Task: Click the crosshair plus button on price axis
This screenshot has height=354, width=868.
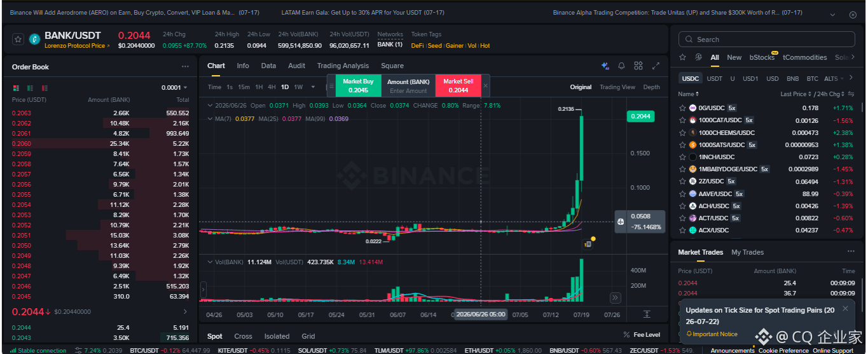Action: coord(621,222)
